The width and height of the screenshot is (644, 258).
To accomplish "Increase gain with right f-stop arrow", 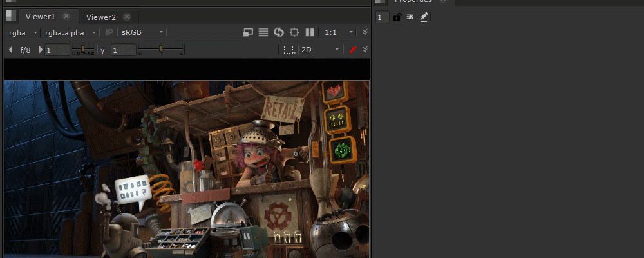I will pos(41,50).
